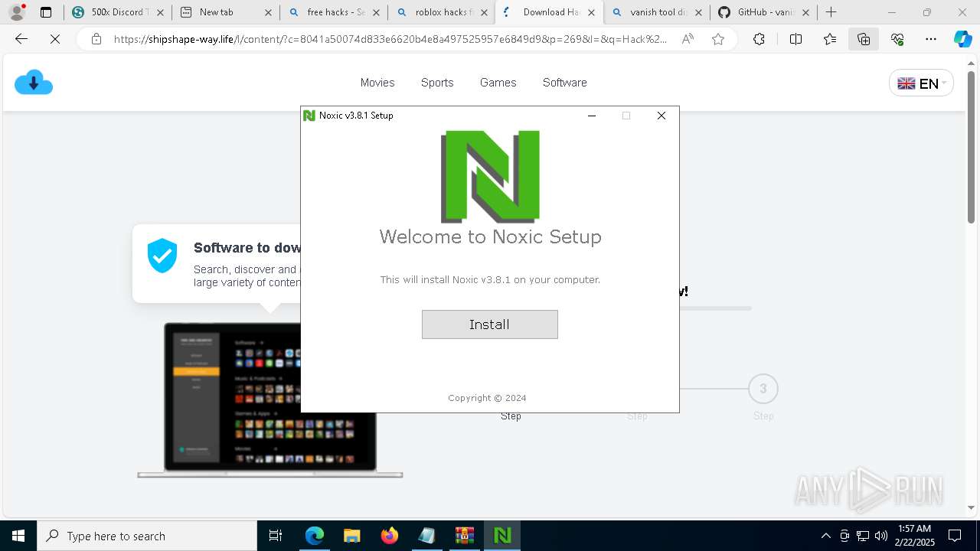Toggle split screen view icon
This screenshot has width=980, height=551.
click(795, 39)
